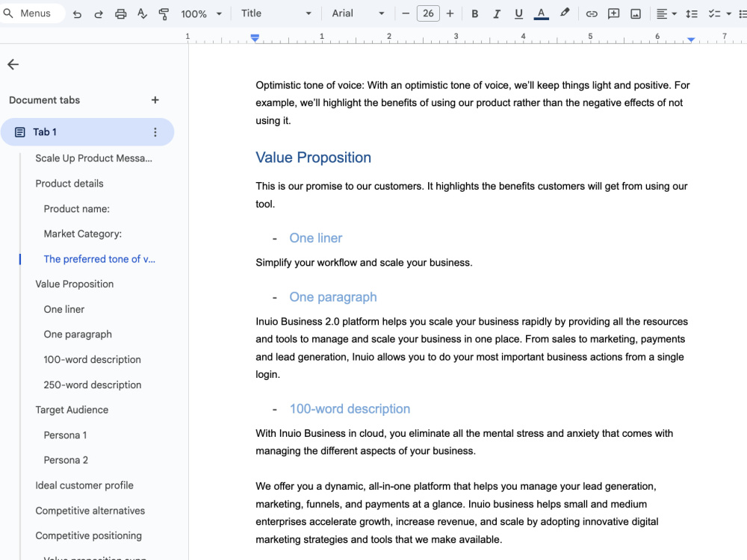Viewport: 747px width, 560px height.
Task: Open the highlight color pen
Action: coord(565,13)
